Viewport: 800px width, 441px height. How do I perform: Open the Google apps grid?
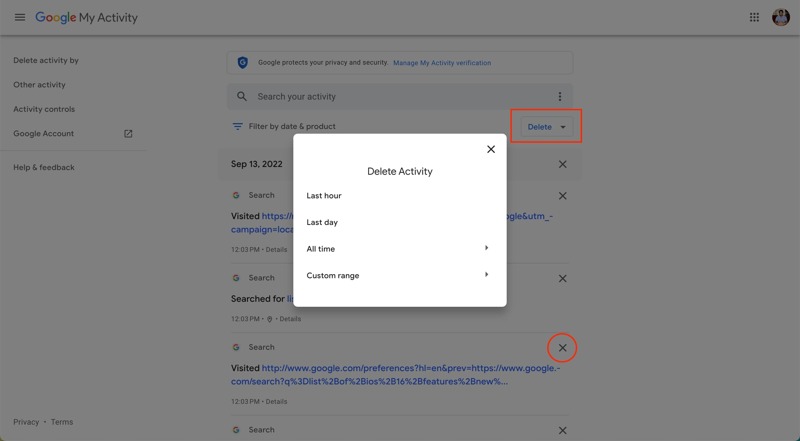click(753, 18)
